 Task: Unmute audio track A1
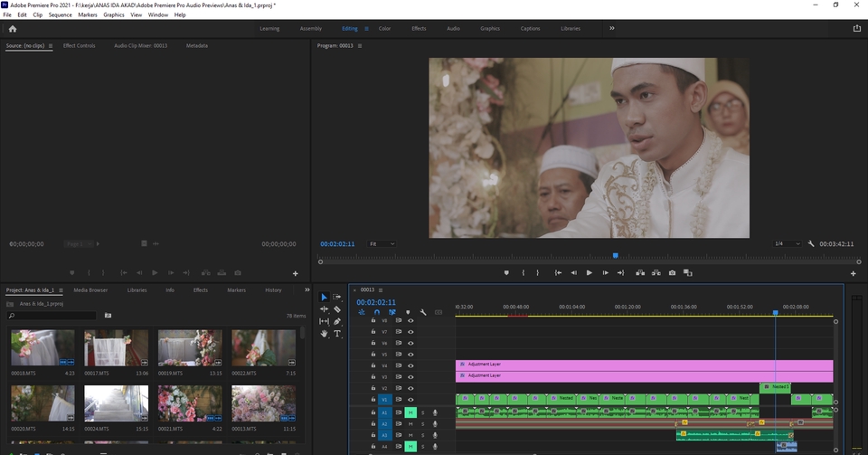click(x=410, y=412)
